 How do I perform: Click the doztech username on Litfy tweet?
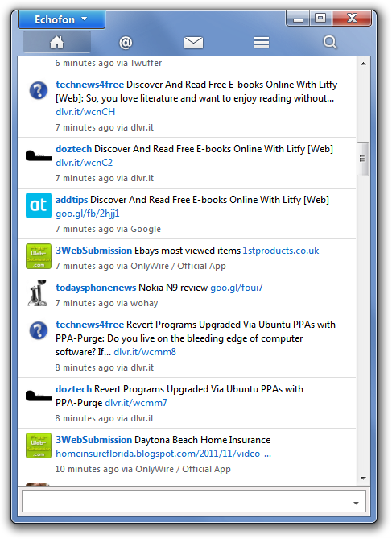(73, 149)
